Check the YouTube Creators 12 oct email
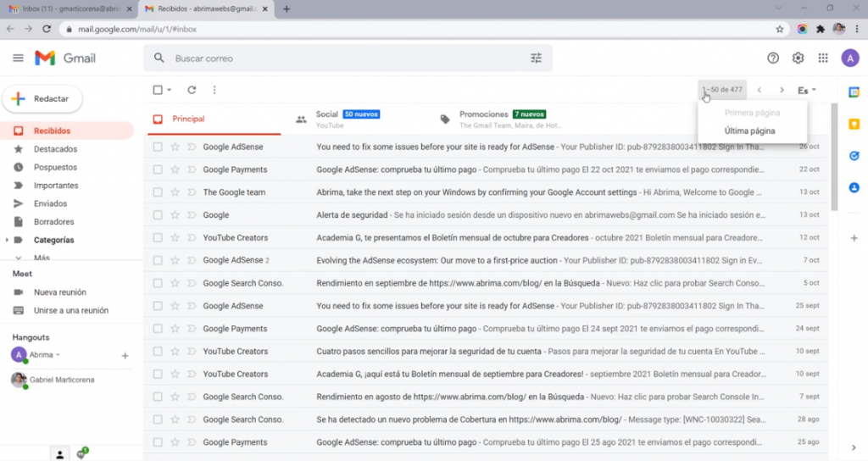This screenshot has width=868, height=461. pos(158,237)
